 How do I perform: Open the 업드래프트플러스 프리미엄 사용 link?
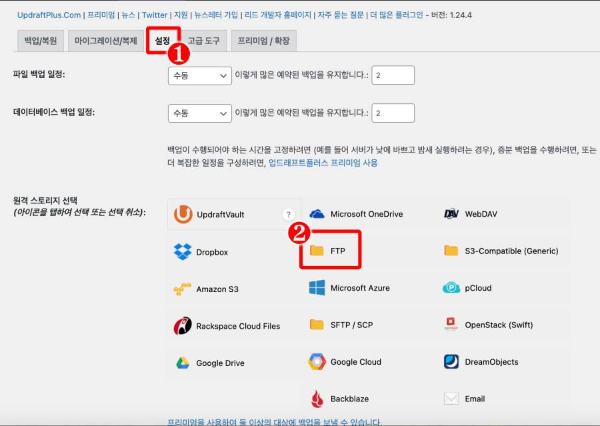323,163
